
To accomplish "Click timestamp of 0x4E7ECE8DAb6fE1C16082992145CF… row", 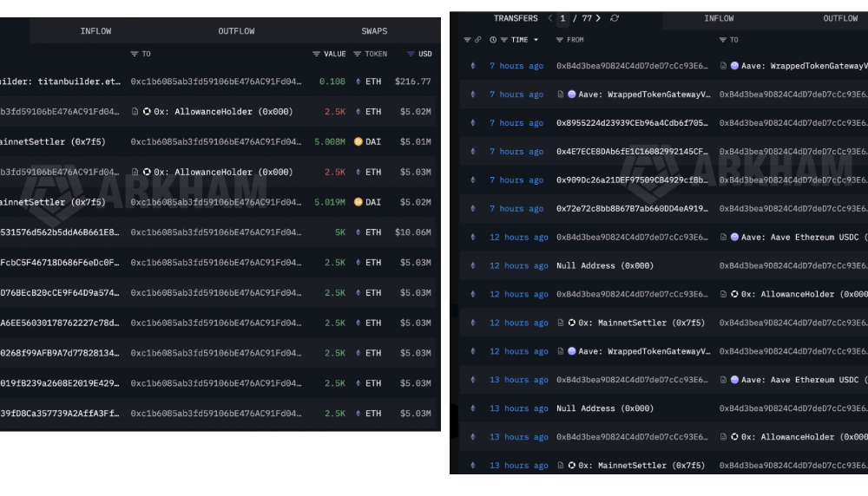I will coord(516,152).
